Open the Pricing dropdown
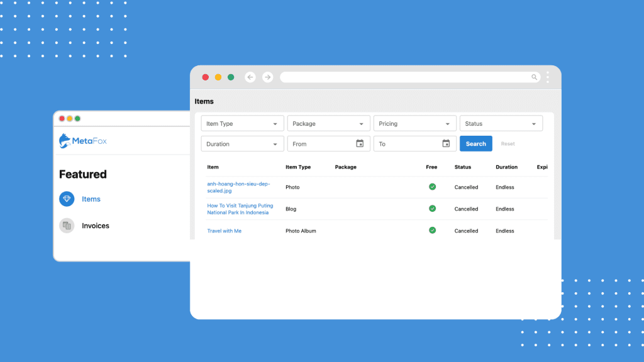Viewport: 644px width, 362px height. click(414, 124)
